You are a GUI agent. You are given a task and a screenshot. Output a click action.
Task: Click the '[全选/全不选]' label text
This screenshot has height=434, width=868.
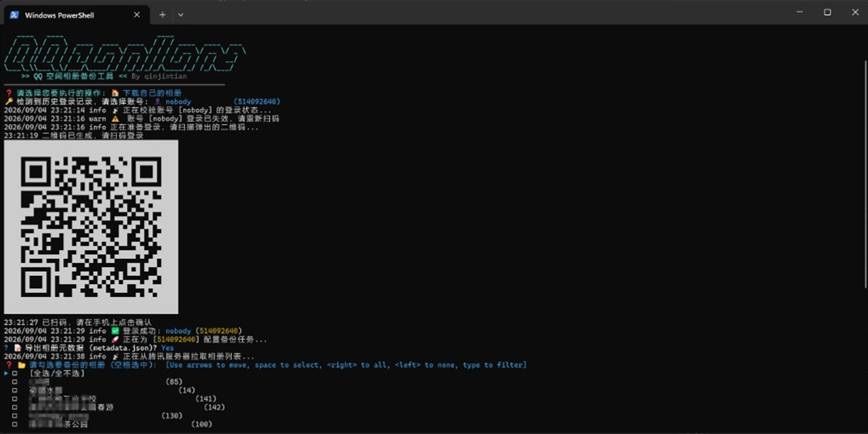pyautogui.click(x=57, y=374)
